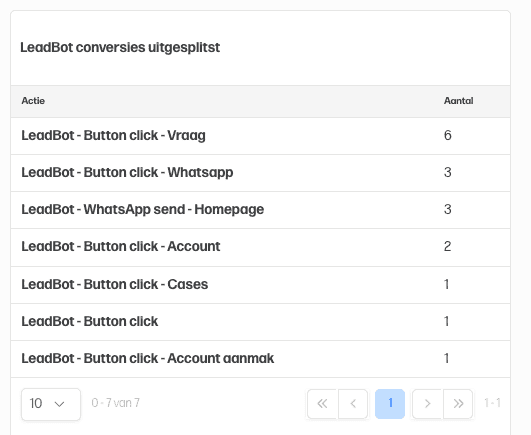This screenshot has height=435, width=531.
Task: Go to the previous page arrow
Action: (353, 404)
